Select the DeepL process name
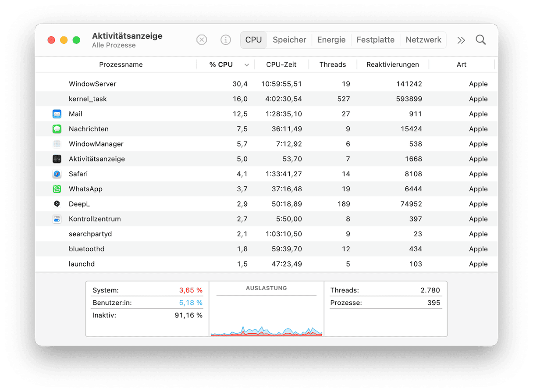The width and height of the screenshot is (533, 392). pyautogui.click(x=79, y=204)
